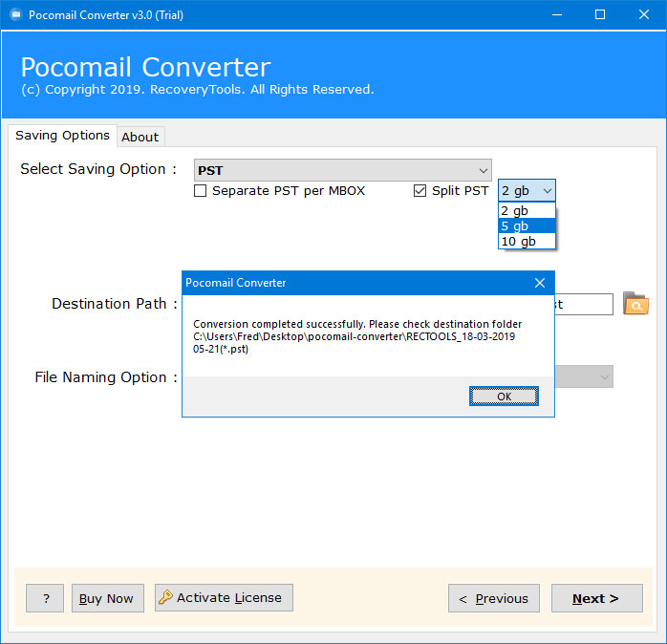Click the Destination Path input field
Image resolution: width=667 pixels, height=644 pixels.
584,304
